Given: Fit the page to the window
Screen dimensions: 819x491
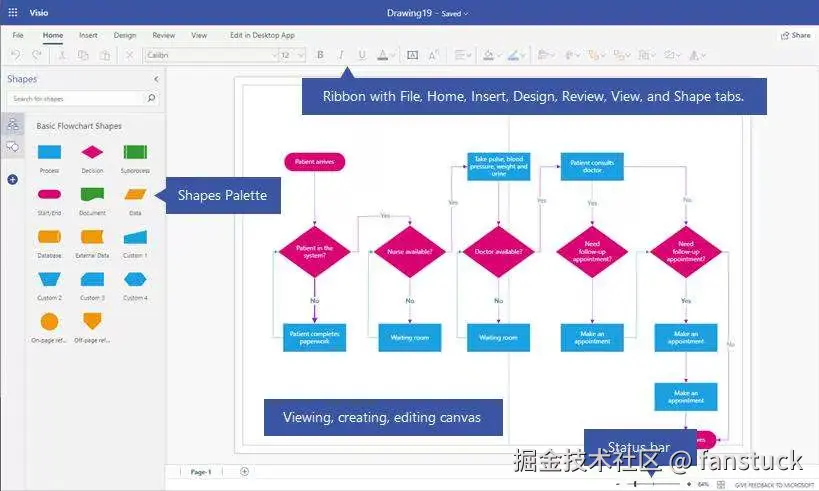Looking at the screenshot, I should point(721,485).
